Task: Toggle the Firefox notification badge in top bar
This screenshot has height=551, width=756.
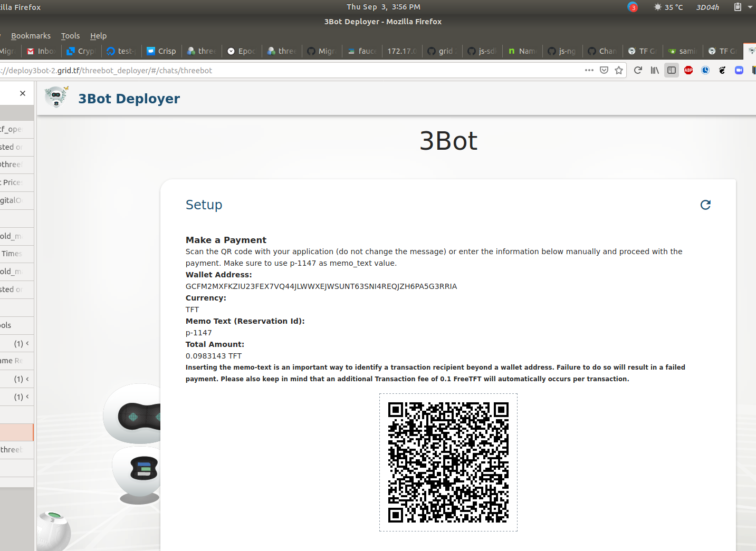Action: coord(632,7)
